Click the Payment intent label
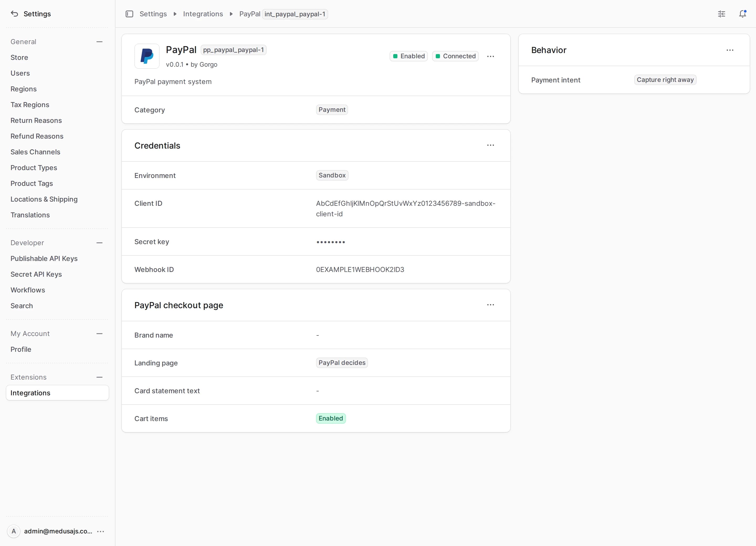The width and height of the screenshot is (756, 546). 556,80
